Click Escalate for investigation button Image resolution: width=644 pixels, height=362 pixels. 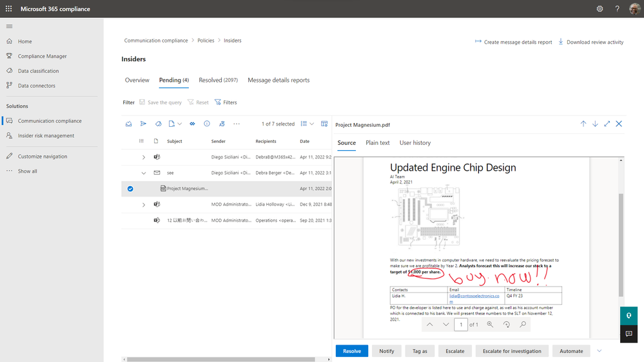pyautogui.click(x=512, y=351)
